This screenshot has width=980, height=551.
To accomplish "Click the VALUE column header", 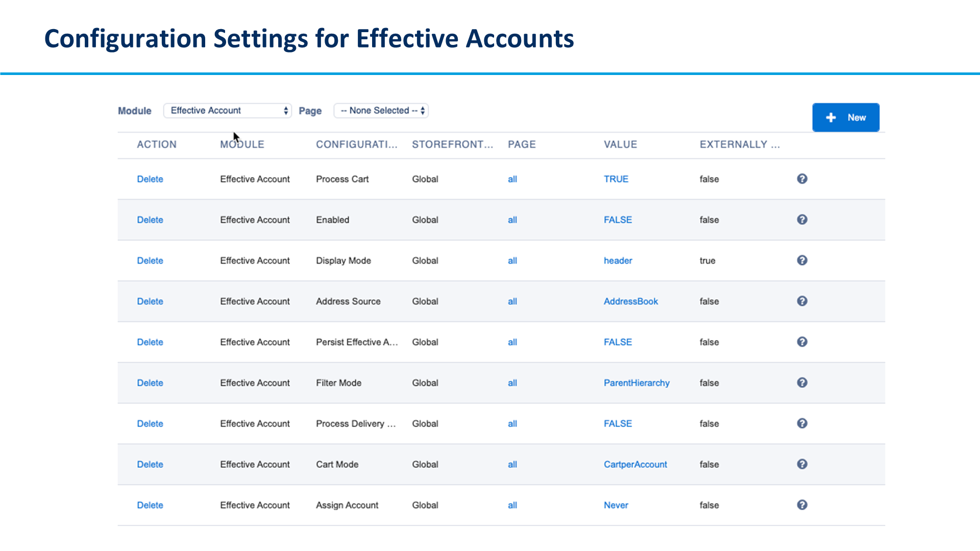I will coord(620,144).
